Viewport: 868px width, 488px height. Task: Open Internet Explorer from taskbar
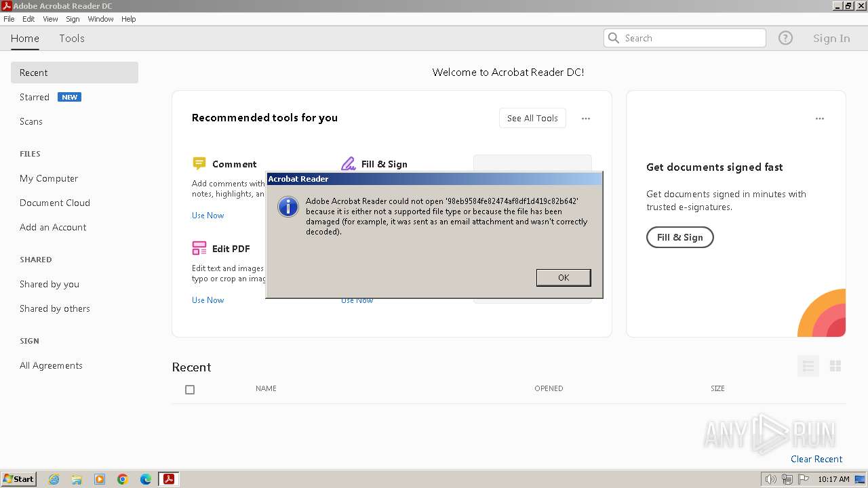coord(54,479)
